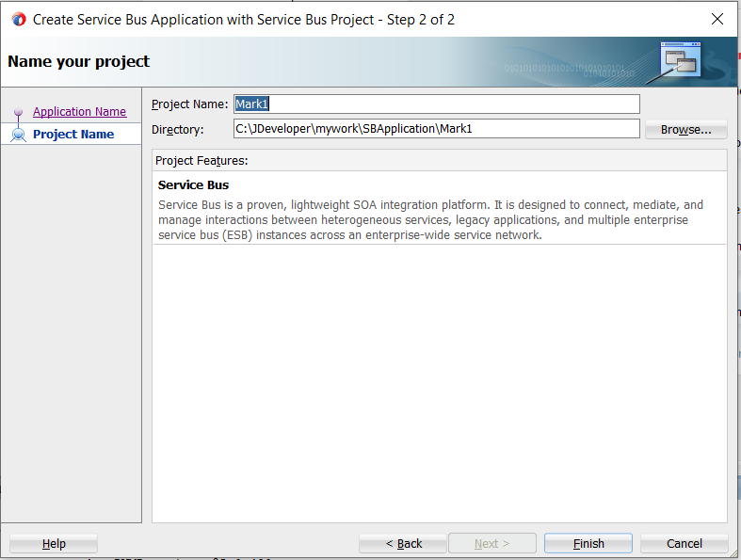This screenshot has width=741, height=560.
Task: Click inside the Directory path field
Action: (x=436, y=128)
